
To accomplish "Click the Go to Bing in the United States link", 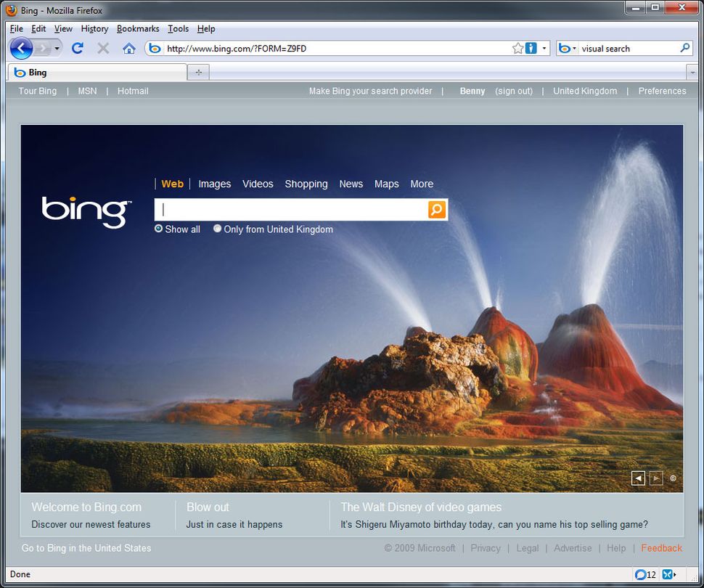I will tap(86, 548).
